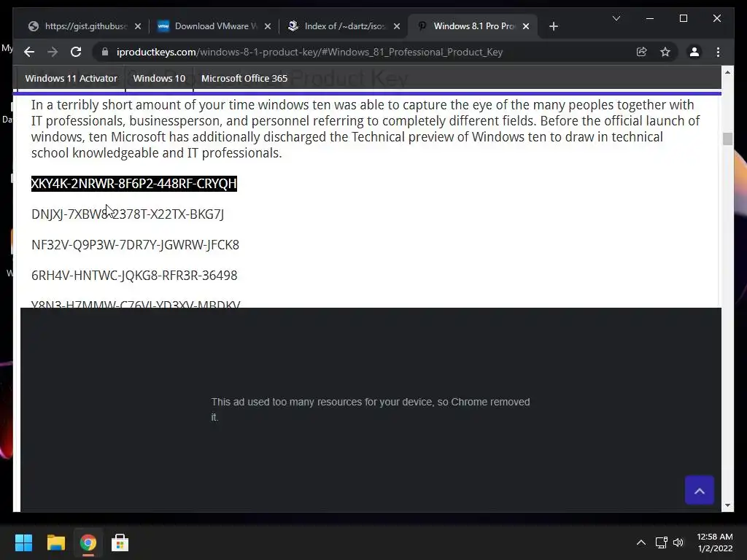This screenshot has height=560, width=747.
Task: Click Chrome icon in taskbar
Action: coord(88,542)
